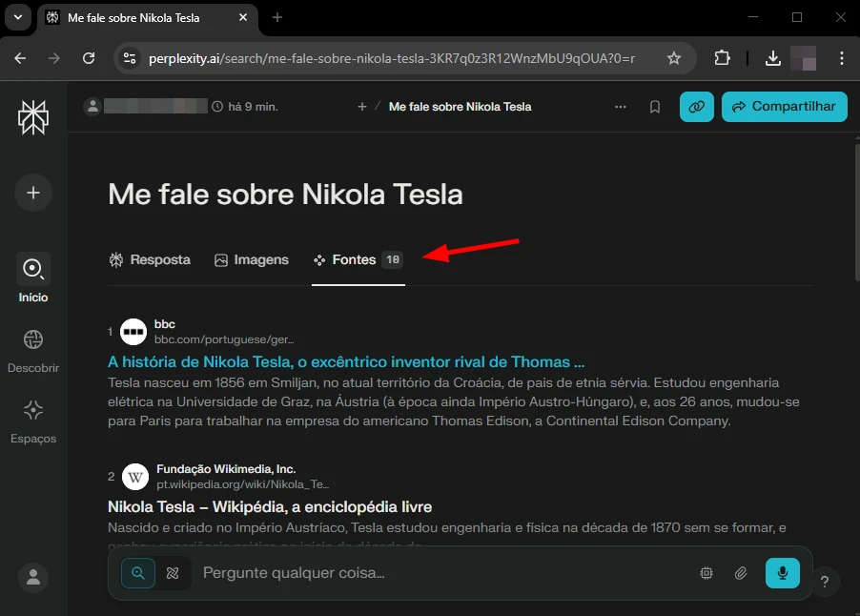
Task: Open Descobrir in the sidebar
Action: coord(33,351)
